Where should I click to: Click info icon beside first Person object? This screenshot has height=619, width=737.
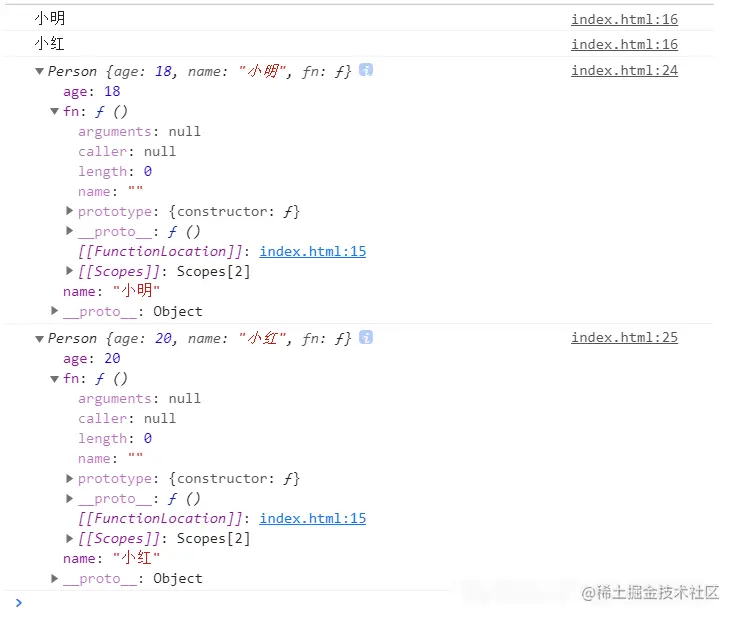coord(366,70)
